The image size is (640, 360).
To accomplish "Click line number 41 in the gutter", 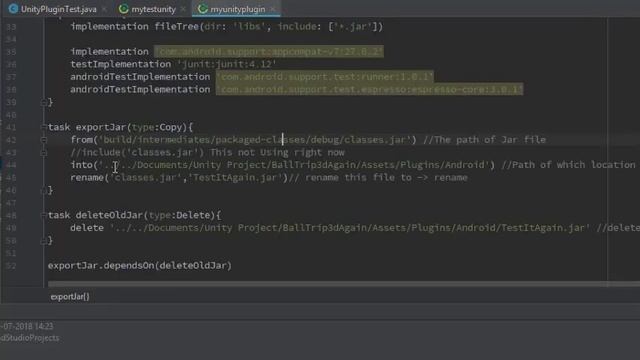I will point(11,127).
